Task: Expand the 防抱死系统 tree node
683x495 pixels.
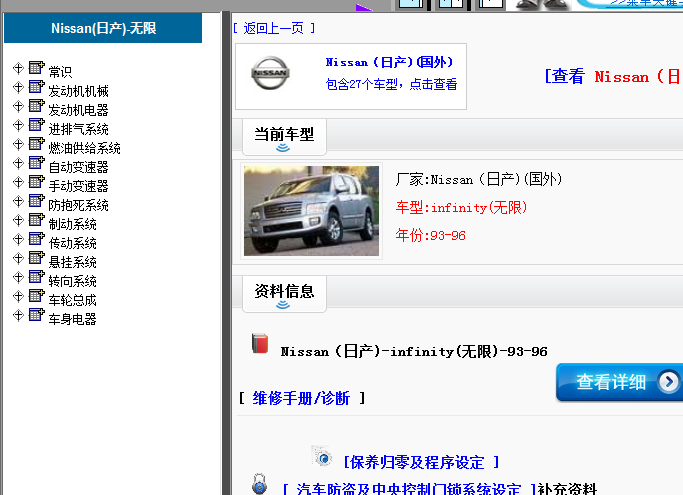Action: point(18,201)
